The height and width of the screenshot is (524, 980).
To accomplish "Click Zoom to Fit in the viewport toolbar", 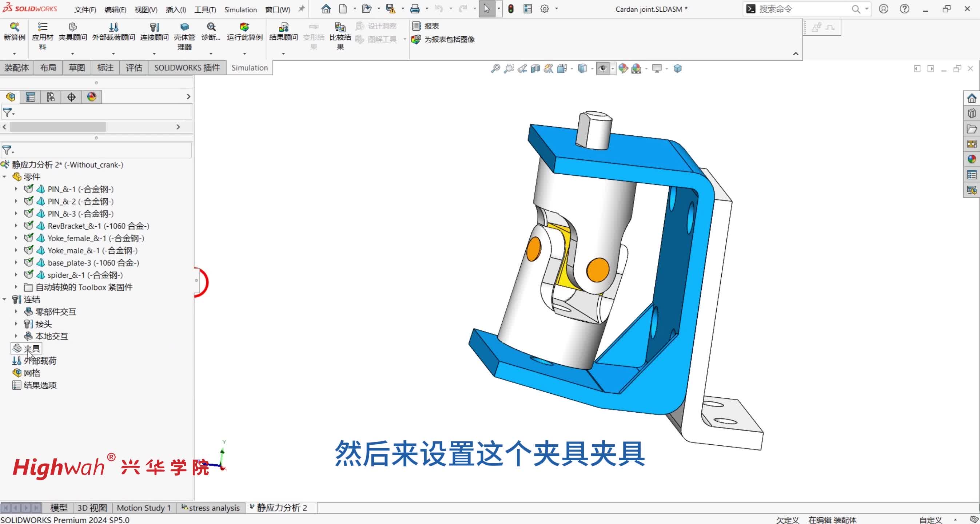I will point(496,68).
